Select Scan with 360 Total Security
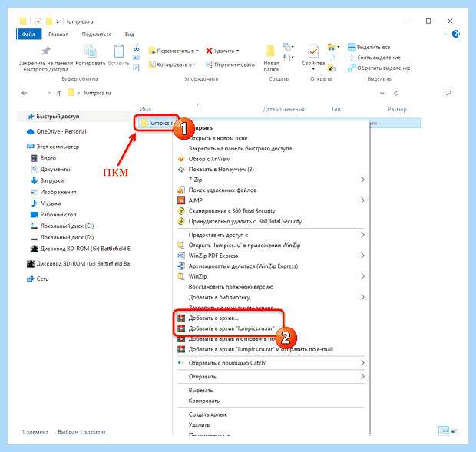476x452 pixels. (232, 211)
